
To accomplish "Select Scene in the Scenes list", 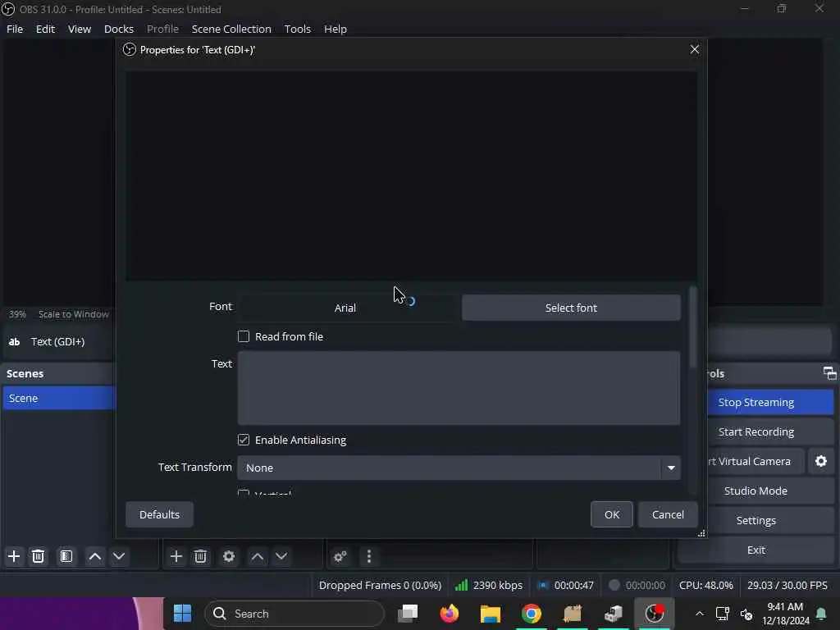I will 59,398.
